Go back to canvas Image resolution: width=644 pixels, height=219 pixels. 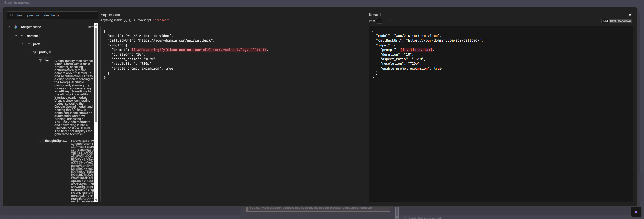click(x=17, y=3)
